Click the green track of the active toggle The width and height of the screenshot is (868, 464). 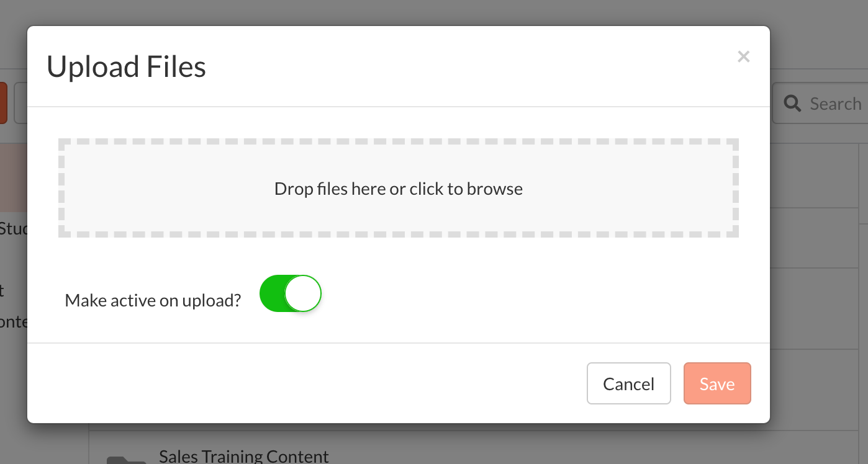point(272,293)
